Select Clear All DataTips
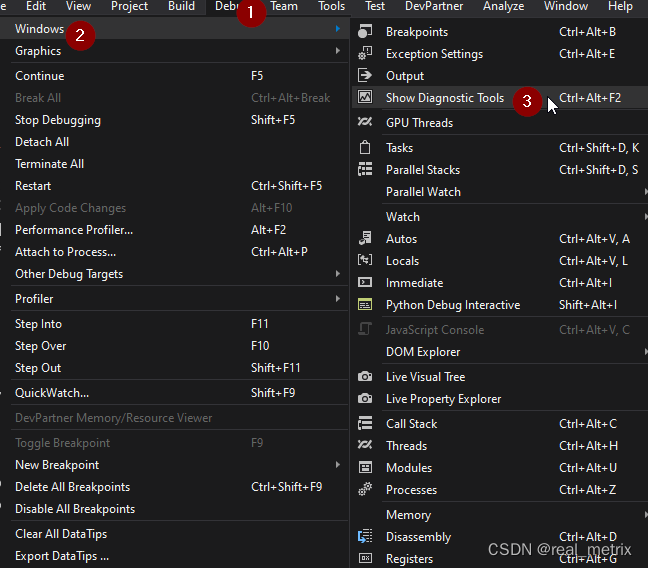This screenshot has width=648, height=568. 174,534
